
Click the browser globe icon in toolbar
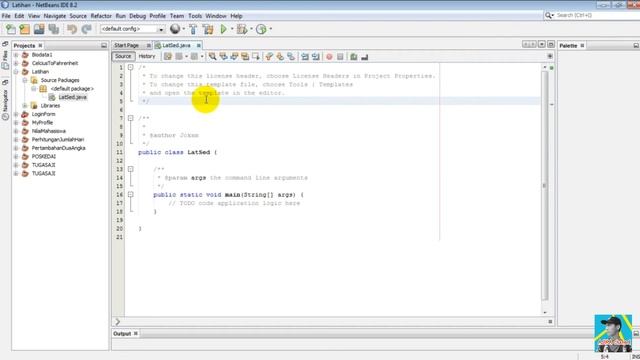(x=175, y=29)
